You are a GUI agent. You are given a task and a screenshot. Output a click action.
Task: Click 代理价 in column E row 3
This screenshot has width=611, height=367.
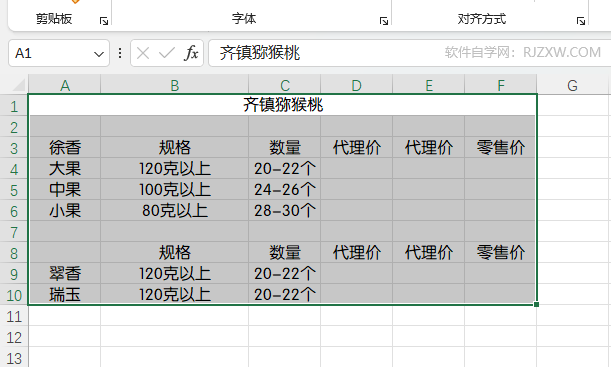[429, 148]
